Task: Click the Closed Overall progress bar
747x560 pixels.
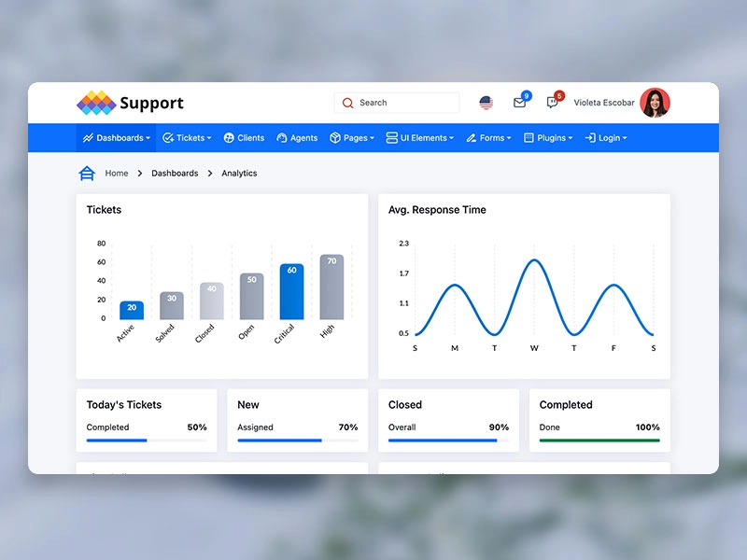Action: (x=448, y=441)
